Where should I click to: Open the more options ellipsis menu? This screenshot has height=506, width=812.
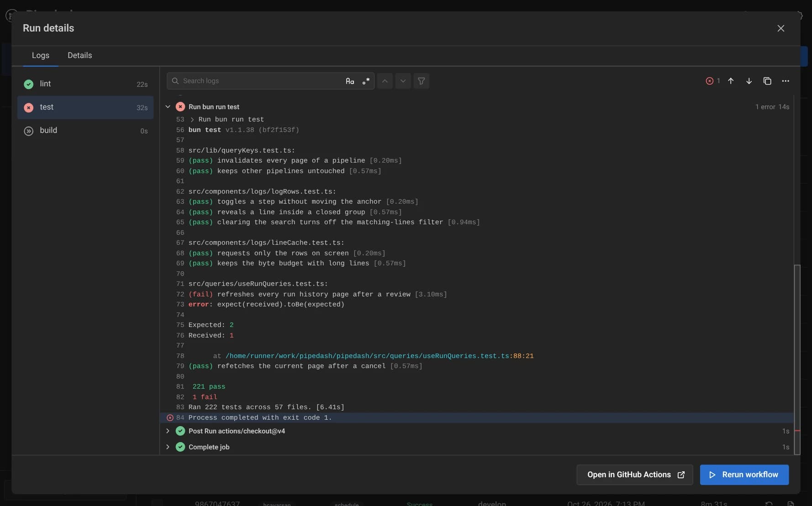click(x=786, y=81)
